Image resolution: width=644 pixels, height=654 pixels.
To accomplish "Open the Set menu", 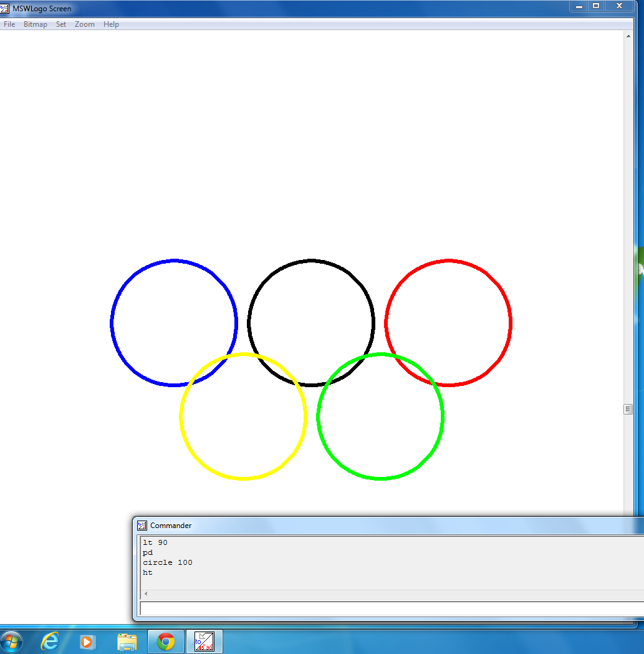I will point(61,24).
